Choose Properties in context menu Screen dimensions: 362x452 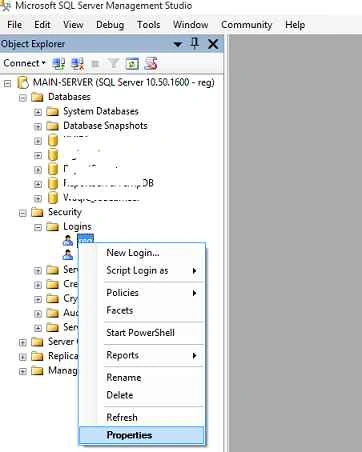(x=141, y=435)
